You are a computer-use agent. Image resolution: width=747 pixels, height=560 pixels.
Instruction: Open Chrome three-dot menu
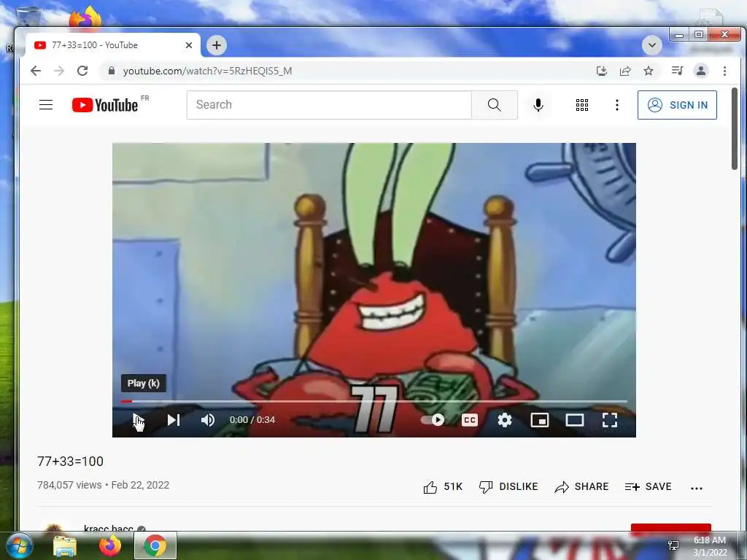pos(724,71)
